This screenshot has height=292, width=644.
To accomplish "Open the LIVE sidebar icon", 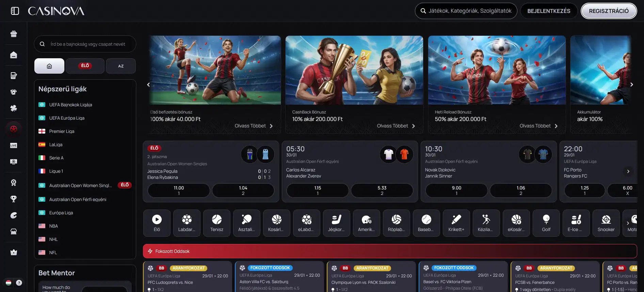I will (14, 145).
